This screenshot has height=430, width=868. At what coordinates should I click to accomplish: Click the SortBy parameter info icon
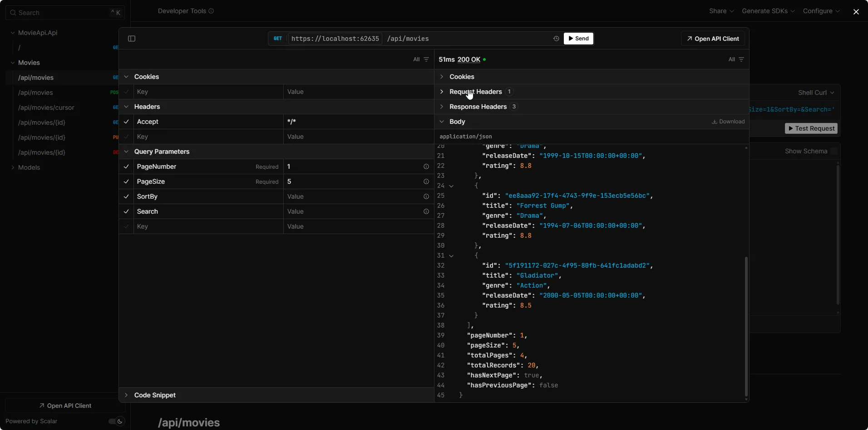click(426, 196)
